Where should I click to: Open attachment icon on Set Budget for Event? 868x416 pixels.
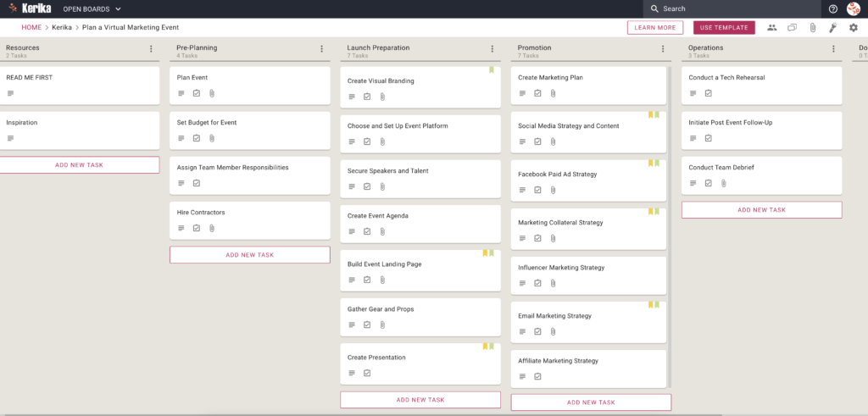coord(211,138)
